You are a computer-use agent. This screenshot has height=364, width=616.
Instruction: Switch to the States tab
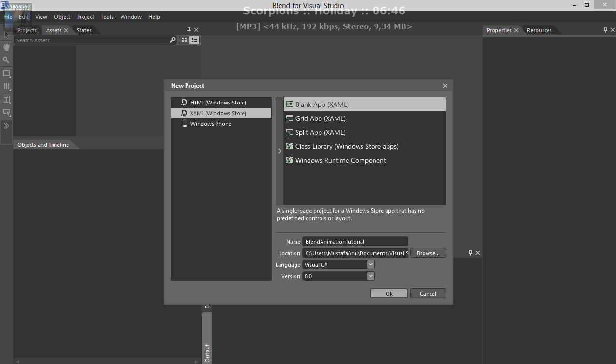click(x=83, y=30)
